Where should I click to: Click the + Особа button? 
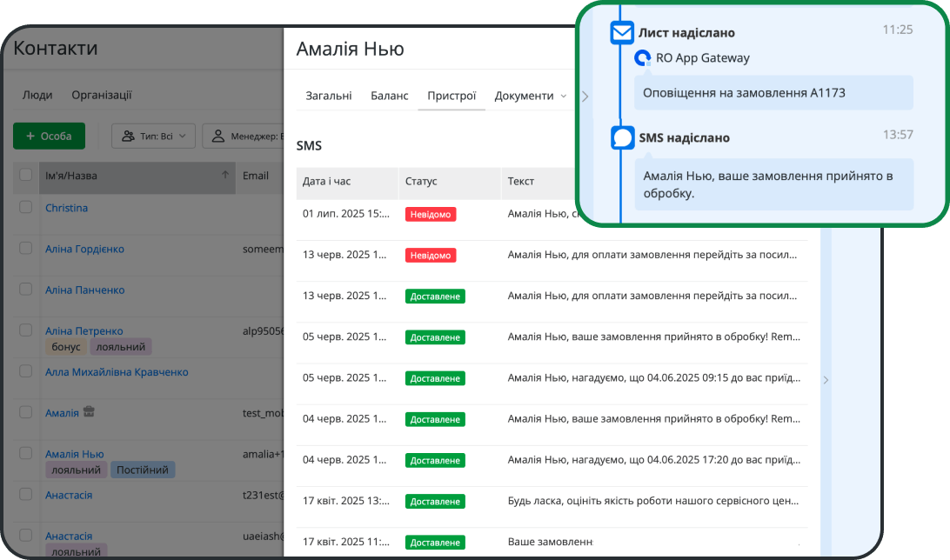(49, 137)
